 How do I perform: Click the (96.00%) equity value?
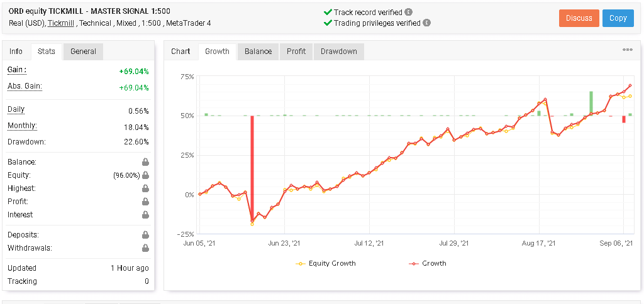coord(126,175)
